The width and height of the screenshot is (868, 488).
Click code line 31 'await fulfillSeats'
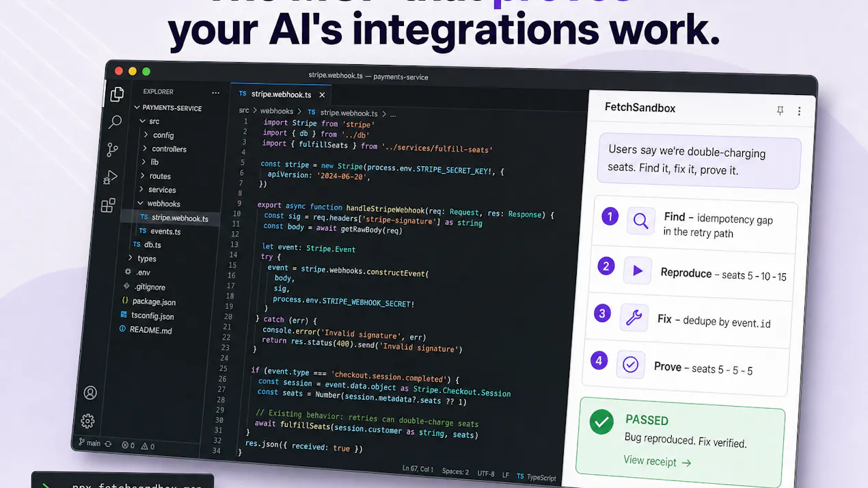[x=366, y=429]
